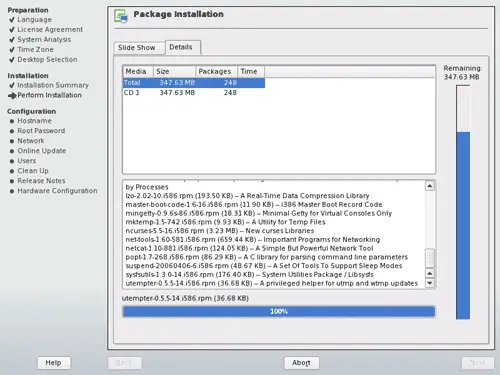
Task: Click the Hardware Configuration step label
Action: 57,191
